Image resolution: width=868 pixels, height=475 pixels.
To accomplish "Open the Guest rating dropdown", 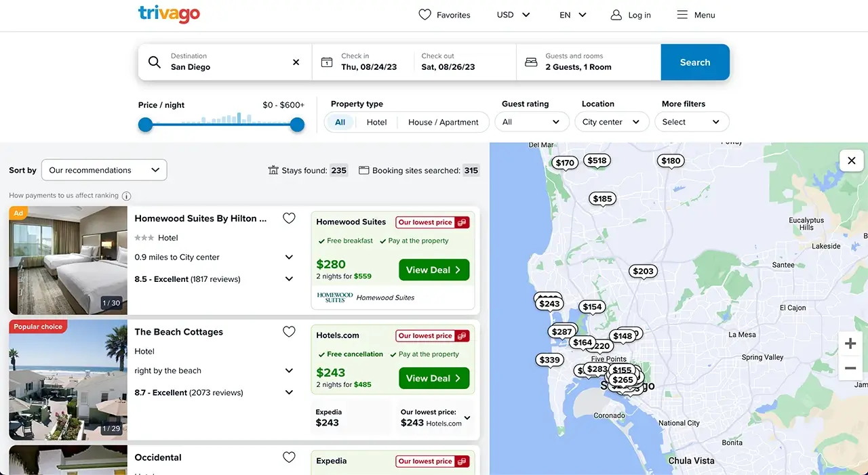I will pyautogui.click(x=532, y=122).
